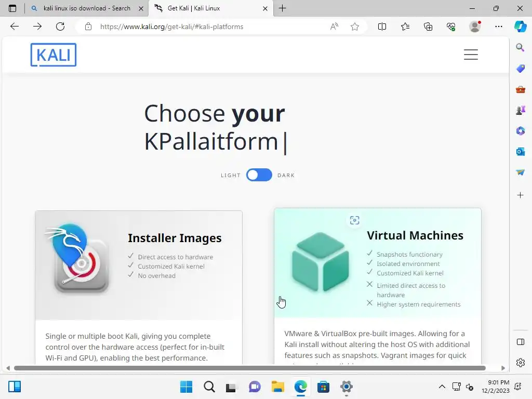
Task: Open sidebar Outlook icon
Action: [520, 152]
